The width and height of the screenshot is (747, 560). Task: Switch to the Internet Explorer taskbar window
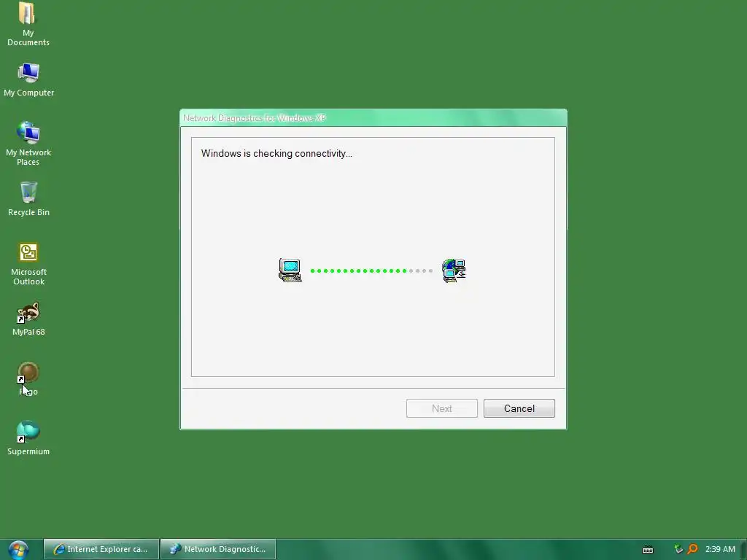pyautogui.click(x=101, y=549)
